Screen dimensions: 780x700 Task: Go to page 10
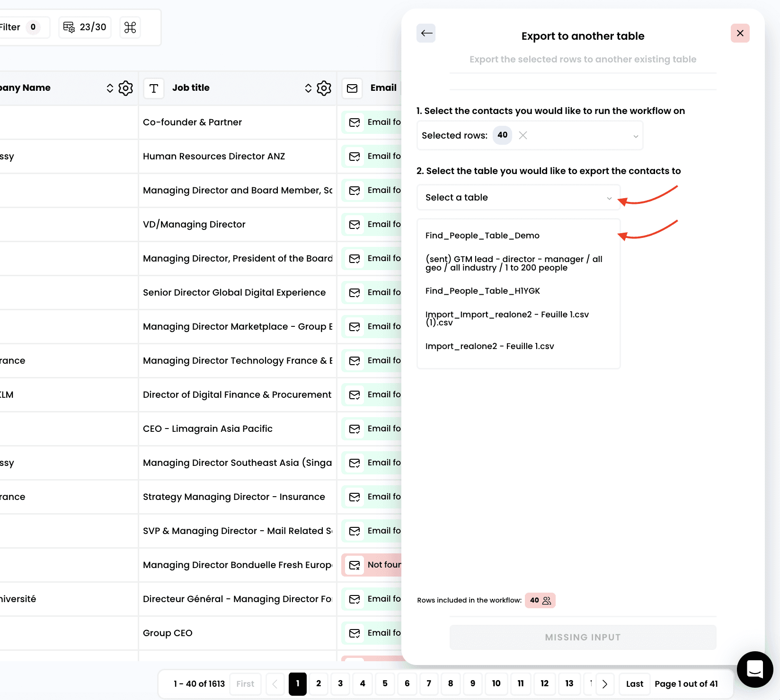[496, 684]
